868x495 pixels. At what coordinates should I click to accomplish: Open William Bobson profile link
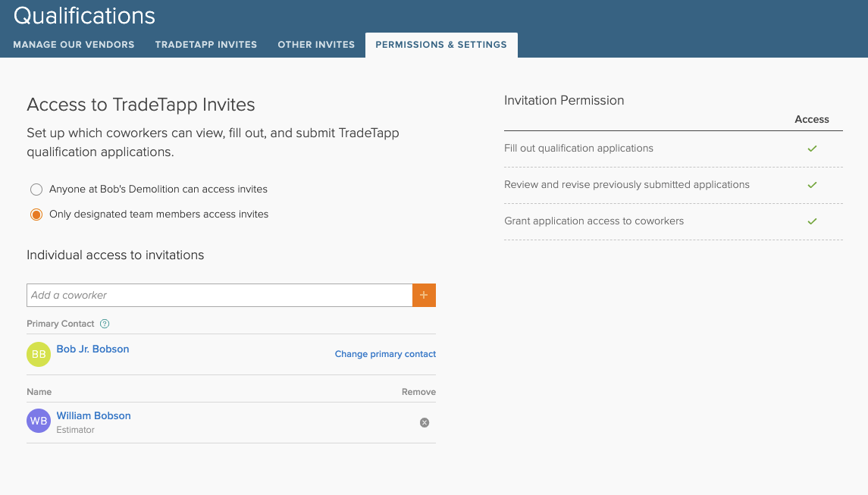click(93, 415)
